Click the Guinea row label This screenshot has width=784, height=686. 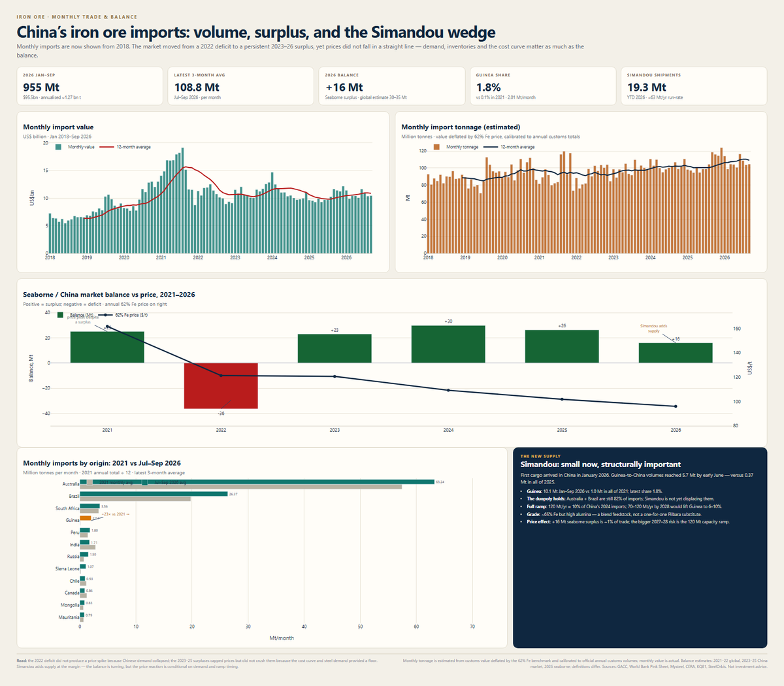(73, 521)
